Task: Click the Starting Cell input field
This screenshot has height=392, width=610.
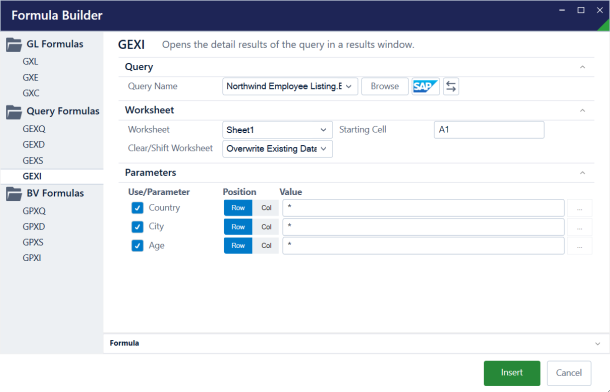Action: pos(489,130)
